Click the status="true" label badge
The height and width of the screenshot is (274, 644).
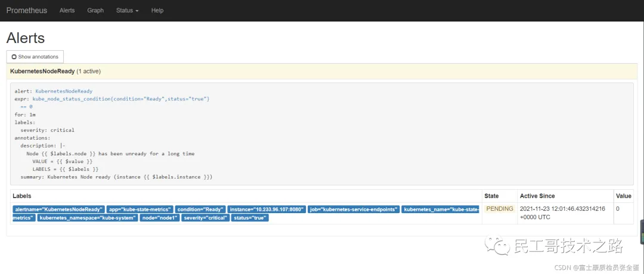click(250, 218)
